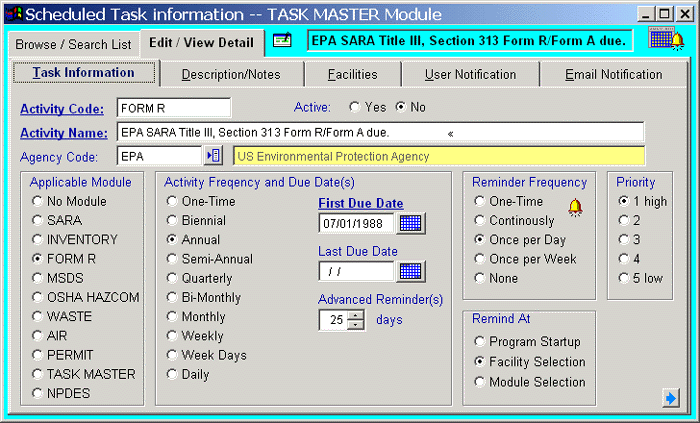The height and width of the screenshot is (423, 700).
Task: Increase Advanced Reminder days with up arrow
Action: click(356, 315)
